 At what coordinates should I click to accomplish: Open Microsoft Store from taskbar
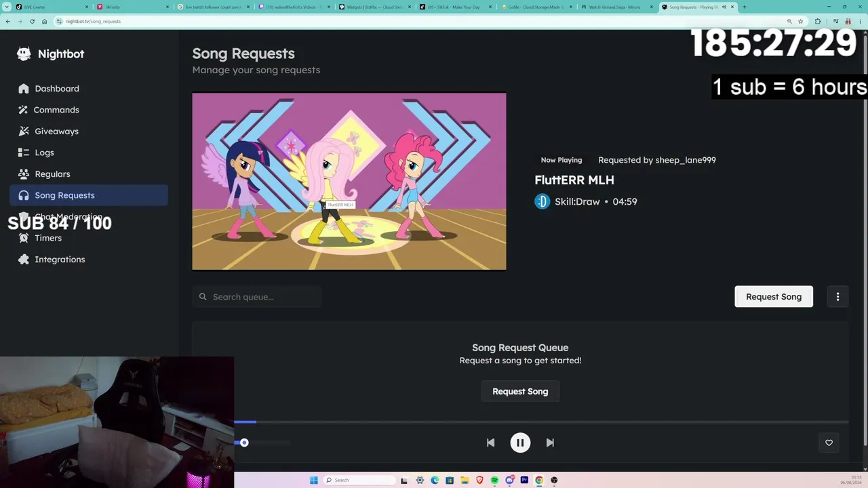click(450, 480)
